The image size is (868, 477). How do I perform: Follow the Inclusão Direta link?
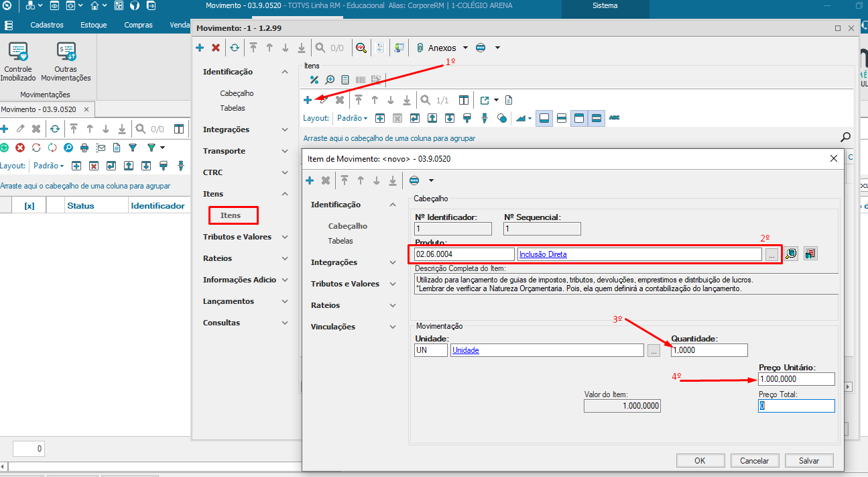pos(543,254)
